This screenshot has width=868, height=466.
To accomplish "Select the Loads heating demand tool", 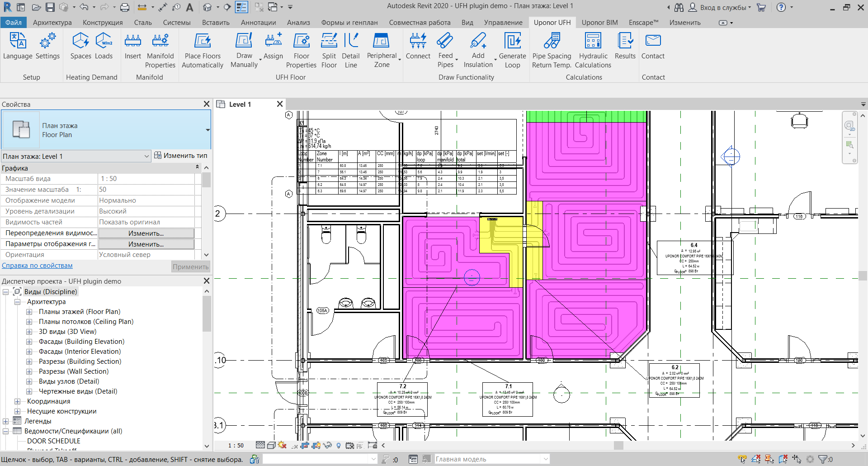I will [x=104, y=46].
